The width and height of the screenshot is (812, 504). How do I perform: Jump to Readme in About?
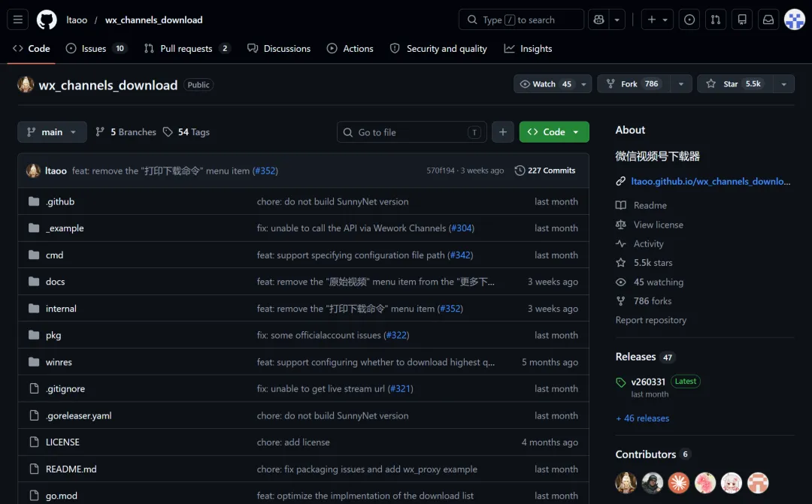650,205
